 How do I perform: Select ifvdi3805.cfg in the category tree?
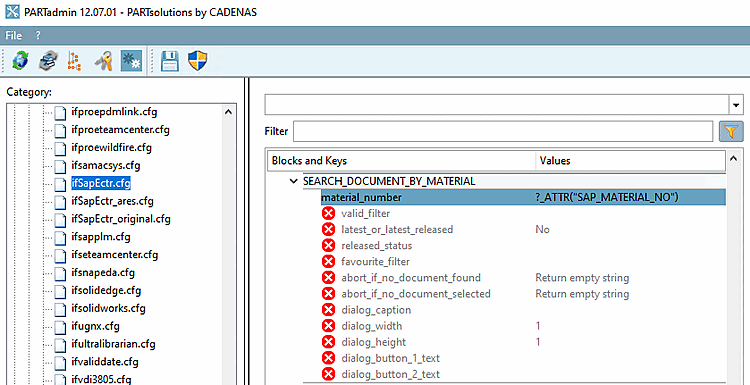[x=101, y=380]
